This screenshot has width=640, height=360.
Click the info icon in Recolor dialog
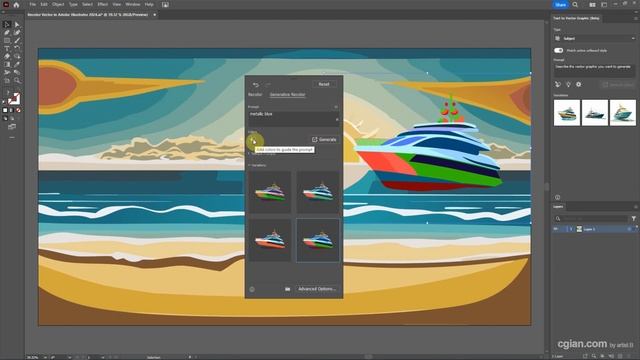[x=252, y=289]
